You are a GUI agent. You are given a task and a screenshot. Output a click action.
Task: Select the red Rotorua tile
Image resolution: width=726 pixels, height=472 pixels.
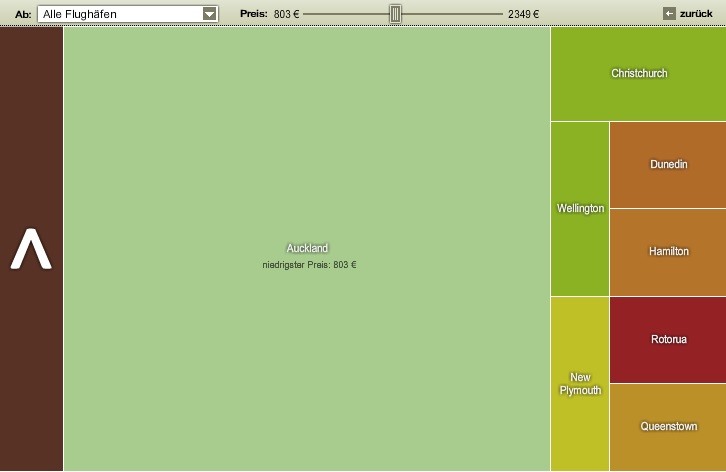tap(668, 339)
